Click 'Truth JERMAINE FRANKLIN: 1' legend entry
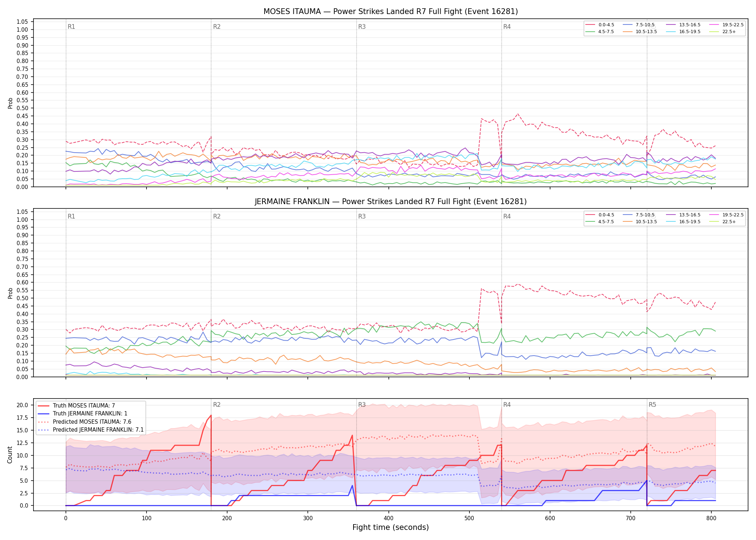Image resolution: width=756 pixels, height=540 pixels. tap(82, 414)
